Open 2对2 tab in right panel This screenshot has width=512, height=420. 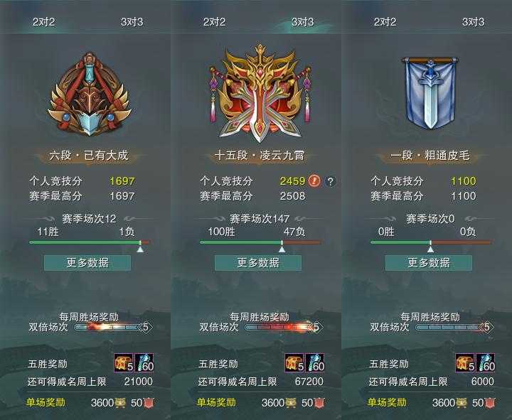385,22
